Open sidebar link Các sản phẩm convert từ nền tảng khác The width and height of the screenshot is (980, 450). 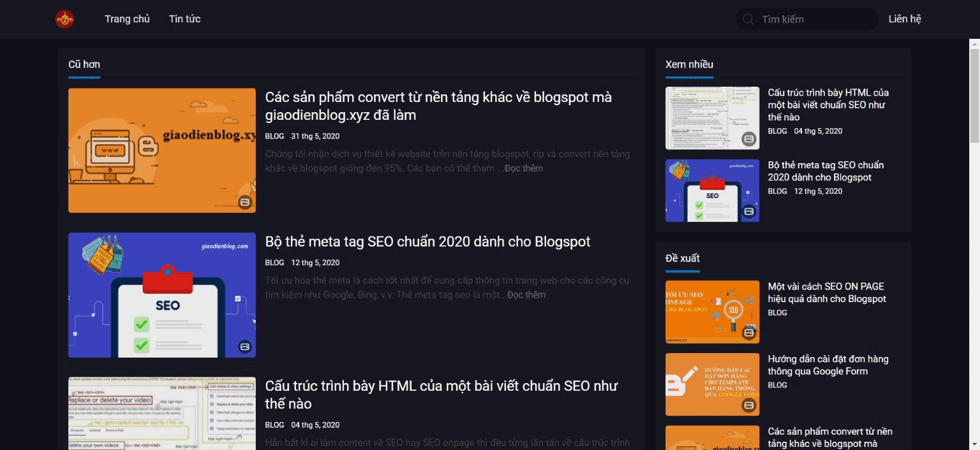[x=830, y=438]
